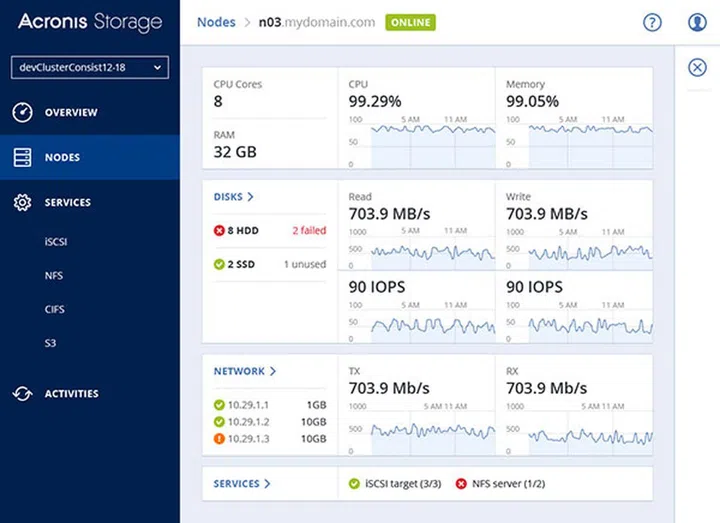Click the Activities refresh icon
Screen dimensions: 720x523
pos(22,394)
